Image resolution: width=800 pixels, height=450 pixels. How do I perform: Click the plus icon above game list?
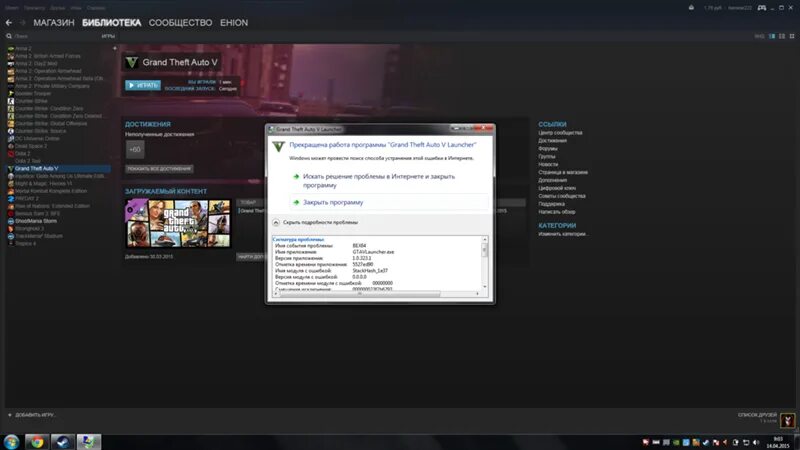coord(114,48)
